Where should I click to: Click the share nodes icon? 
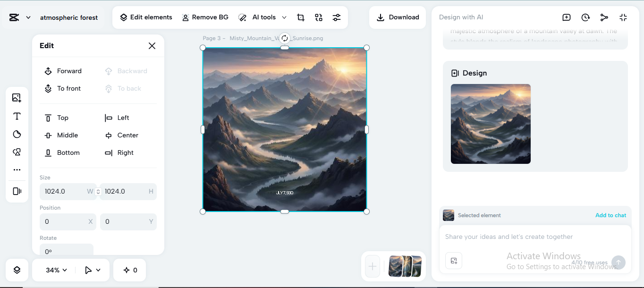(604, 17)
